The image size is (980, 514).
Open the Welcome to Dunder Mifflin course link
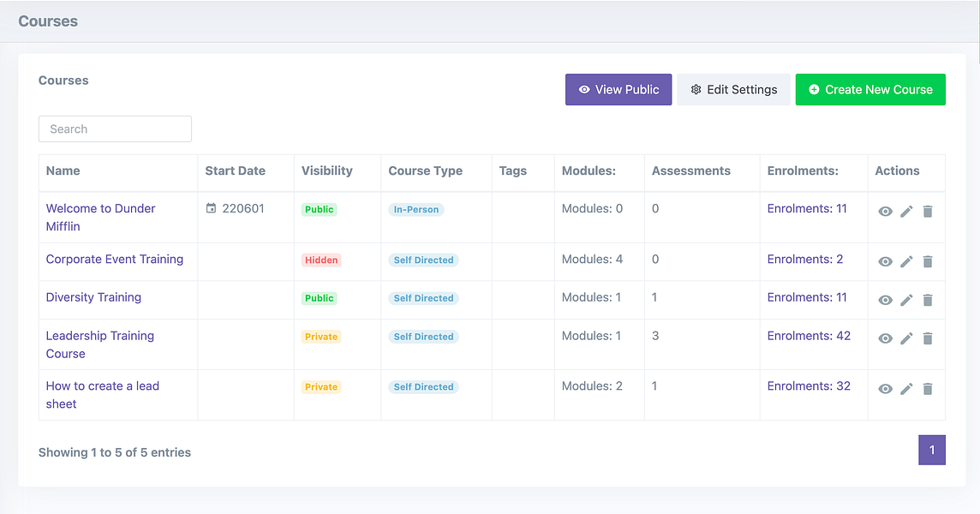point(100,217)
